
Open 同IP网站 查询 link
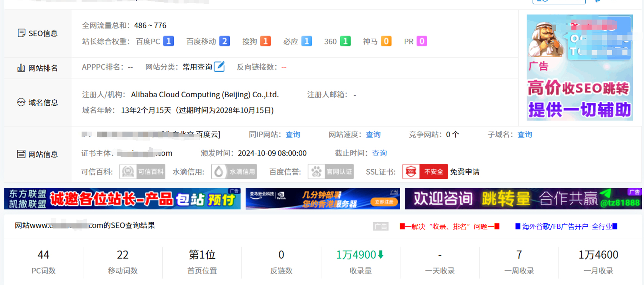293,134
